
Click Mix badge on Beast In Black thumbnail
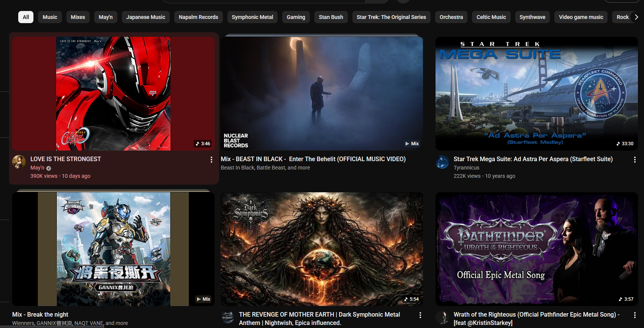412,144
